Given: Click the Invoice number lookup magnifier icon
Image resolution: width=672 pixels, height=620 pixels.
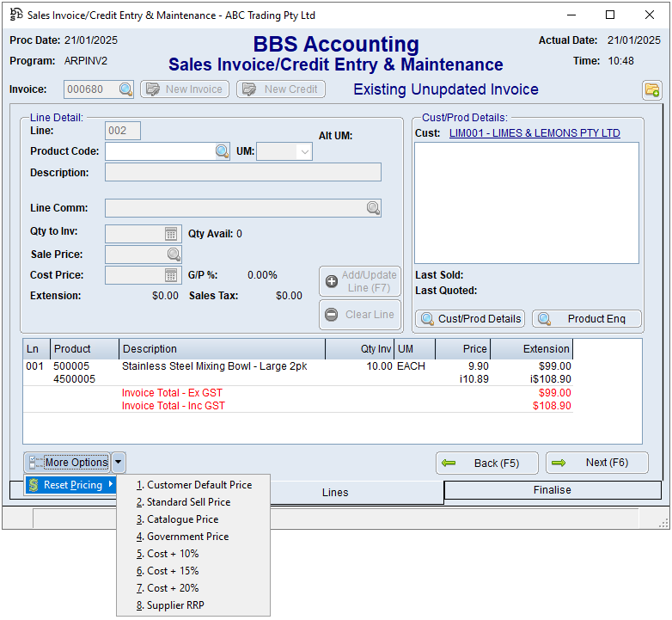Looking at the screenshot, I should tap(125, 89).
